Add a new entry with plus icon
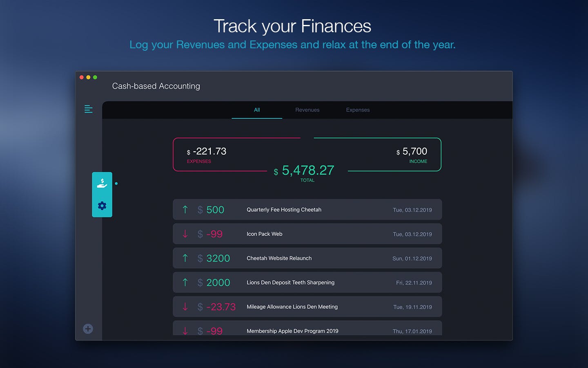This screenshot has width=588, height=368. coord(88,329)
